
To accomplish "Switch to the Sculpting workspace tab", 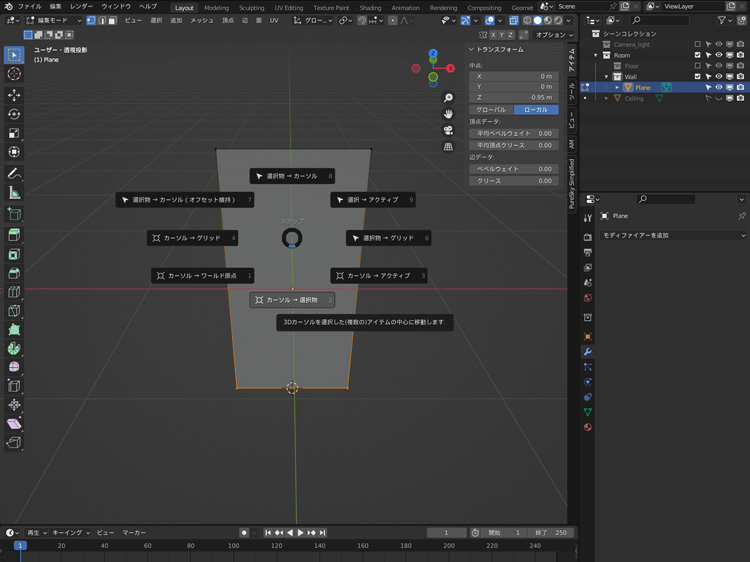I will [252, 7].
